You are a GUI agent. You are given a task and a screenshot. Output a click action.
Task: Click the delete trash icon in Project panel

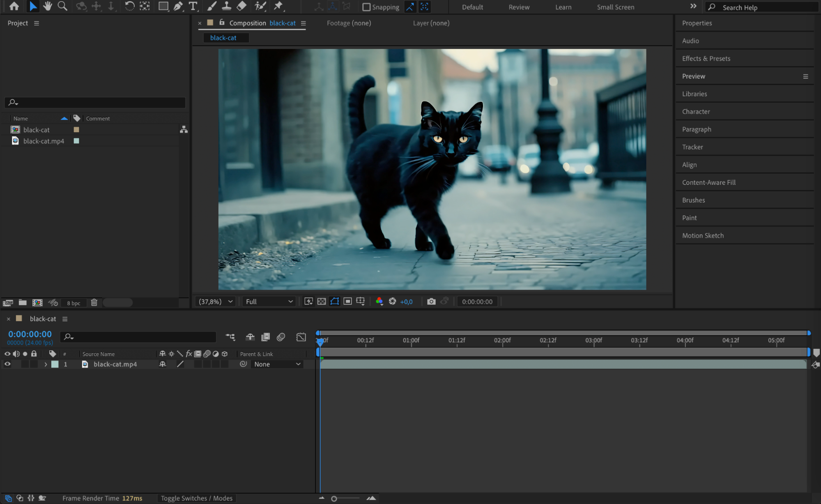point(94,303)
